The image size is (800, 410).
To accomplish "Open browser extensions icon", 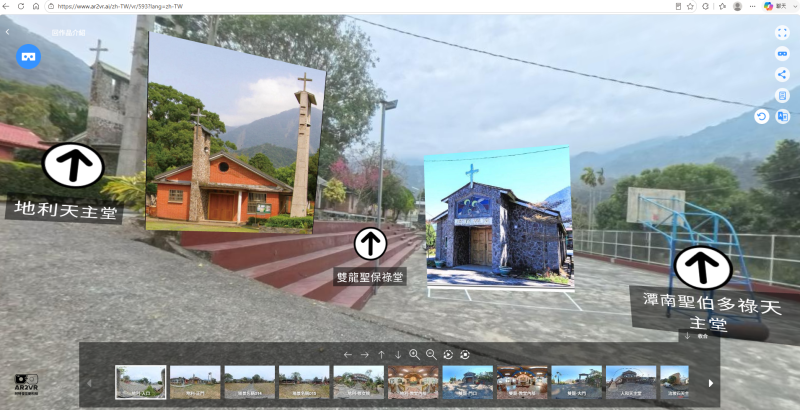I will point(706,6).
